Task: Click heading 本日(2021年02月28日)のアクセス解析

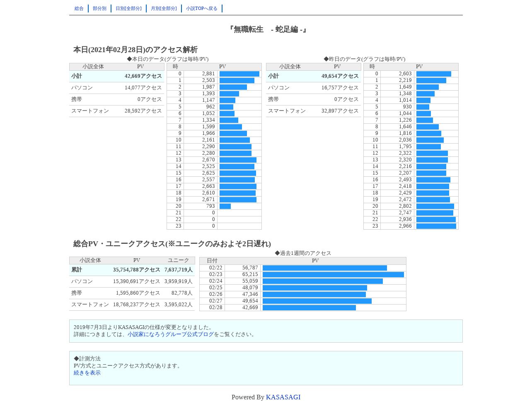Action: [135, 50]
